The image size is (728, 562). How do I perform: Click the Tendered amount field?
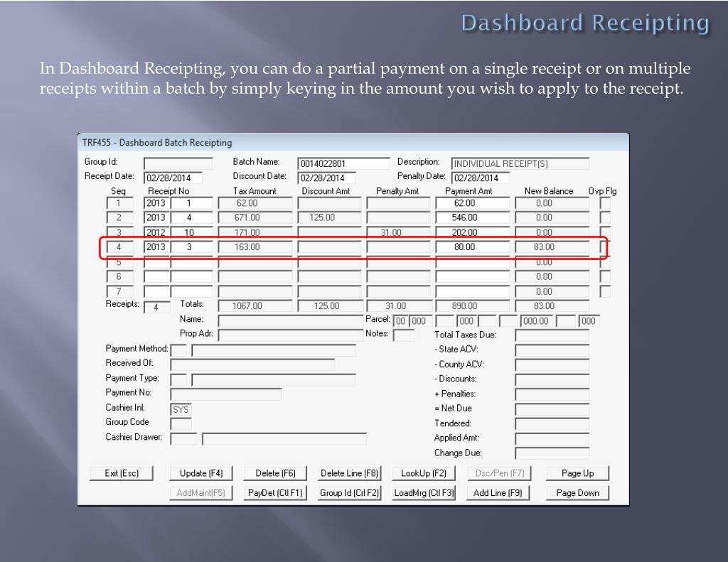pyautogui.click(x=552, y=423)
